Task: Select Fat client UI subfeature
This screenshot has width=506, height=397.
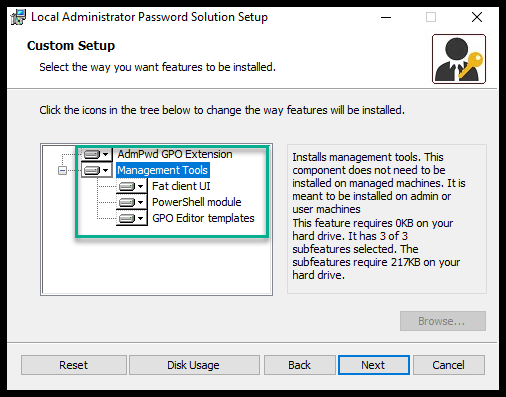Action: point(181,186)
